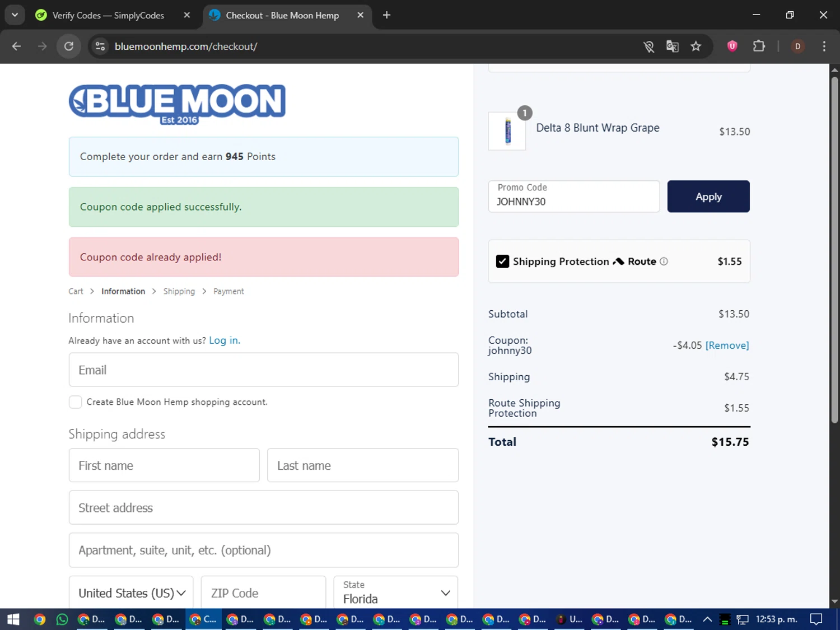Remove the johnny30 coupon
Viewport: 840px width, 630px height.
pyautogui.click(x=727, y=346)
